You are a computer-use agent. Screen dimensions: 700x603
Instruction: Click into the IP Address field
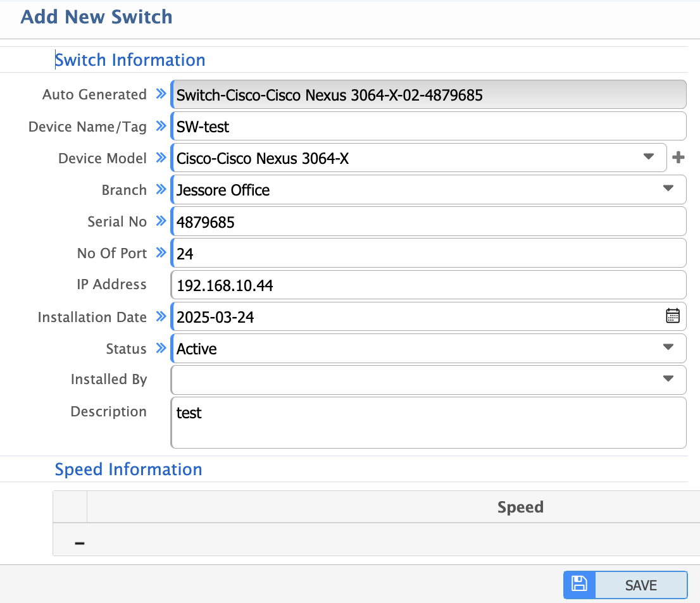[x=428, y=285]
